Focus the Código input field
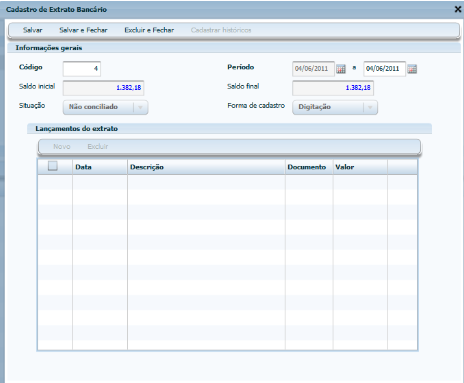The image size is (464, 383). (x=82, y=69)
